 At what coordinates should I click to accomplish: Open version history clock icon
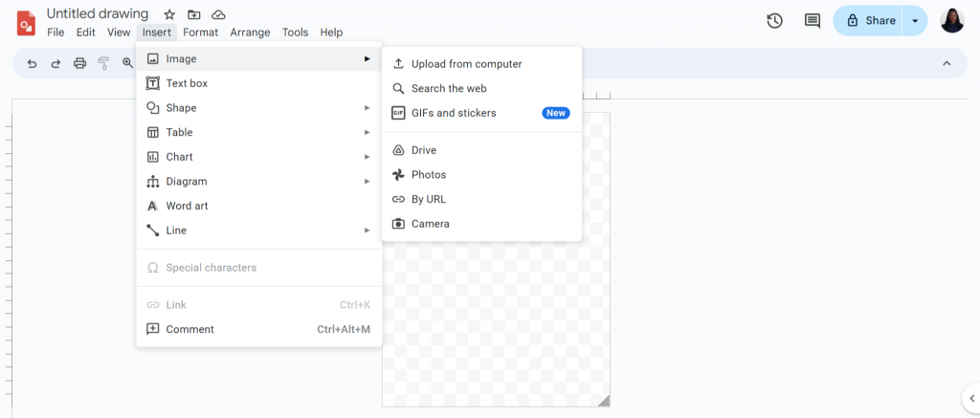(774, 21)
